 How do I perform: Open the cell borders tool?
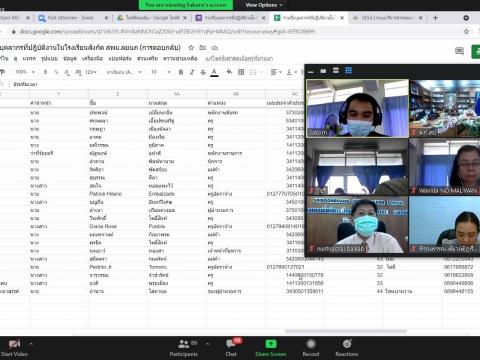click(241, 72)
